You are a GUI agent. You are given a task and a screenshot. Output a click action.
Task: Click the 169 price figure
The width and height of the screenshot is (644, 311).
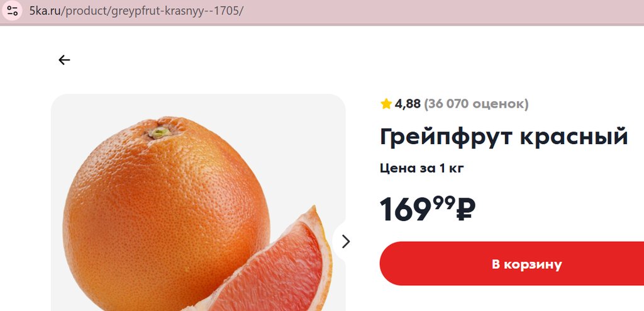(x=406, y=210)
